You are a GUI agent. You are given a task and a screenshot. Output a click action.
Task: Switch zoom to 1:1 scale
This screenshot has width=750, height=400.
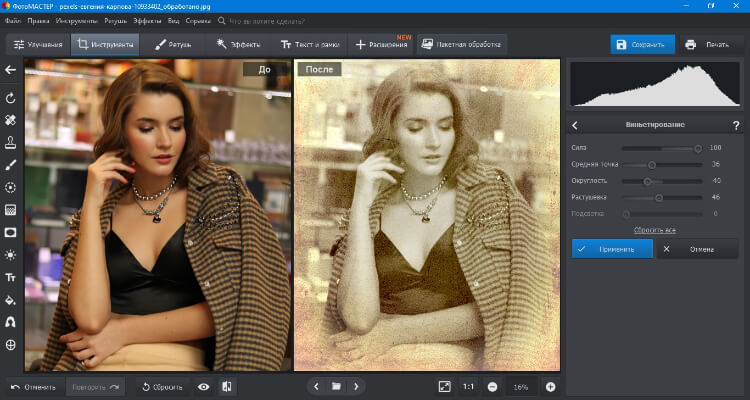[x=468, y=386]
